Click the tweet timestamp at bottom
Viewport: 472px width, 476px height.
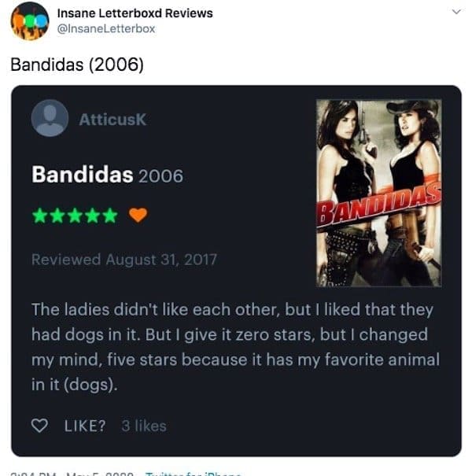(72, 474)
